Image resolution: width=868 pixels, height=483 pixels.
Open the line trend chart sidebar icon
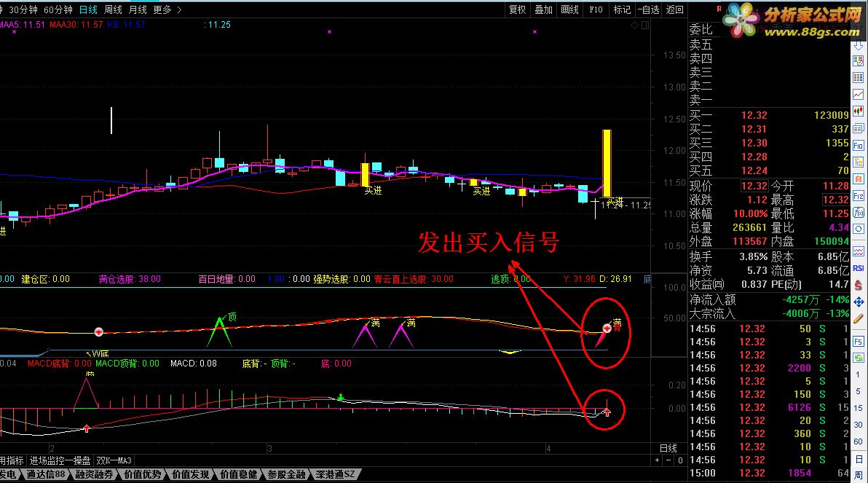click(858, 95)
